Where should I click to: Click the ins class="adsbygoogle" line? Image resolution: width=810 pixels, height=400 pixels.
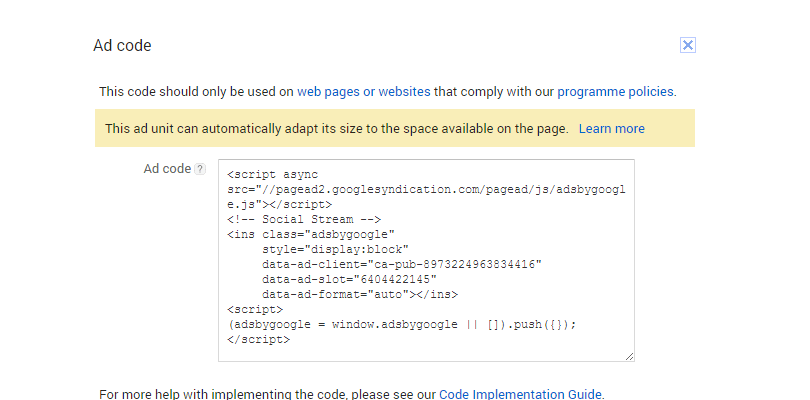(311, 234)
